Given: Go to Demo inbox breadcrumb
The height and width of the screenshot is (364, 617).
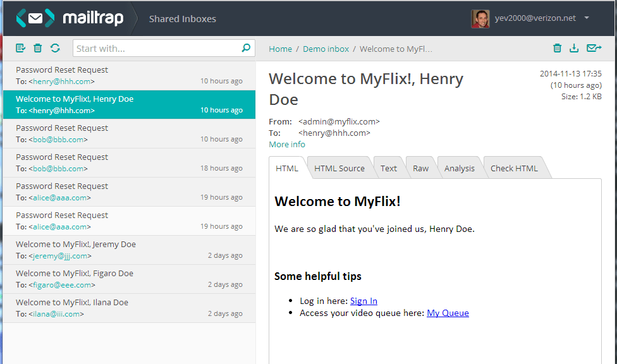Looking at the screenshot, I should [326, 49].
